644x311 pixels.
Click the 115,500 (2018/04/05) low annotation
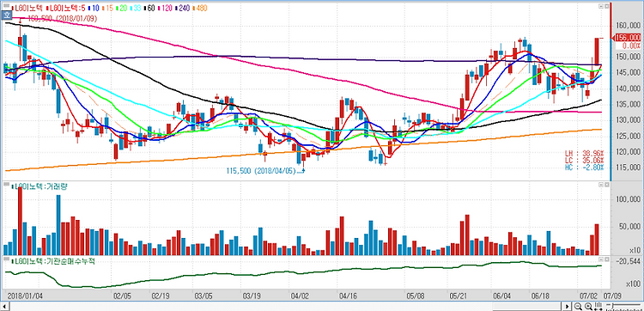pos(261,170)
